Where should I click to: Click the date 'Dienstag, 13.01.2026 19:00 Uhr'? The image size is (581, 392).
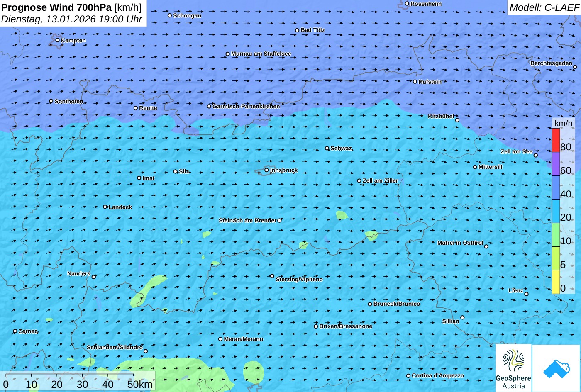tap(72, 19)
